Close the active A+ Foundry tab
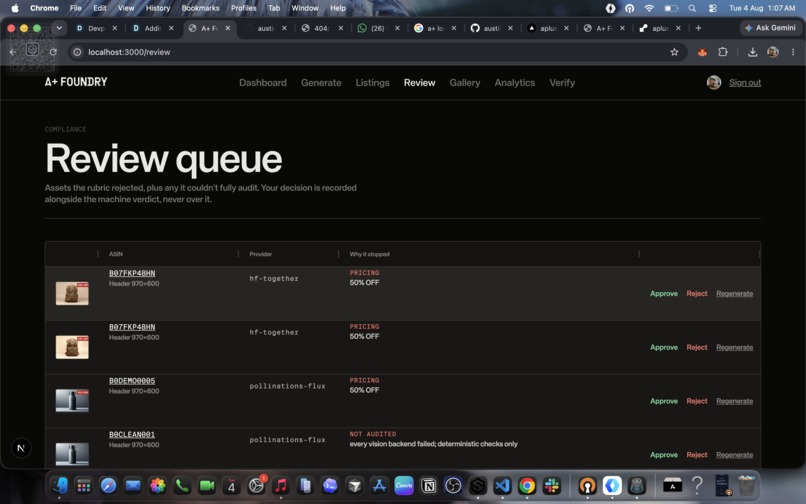The width and height of the screenshot is (806, 504). (x=228, y=28)
